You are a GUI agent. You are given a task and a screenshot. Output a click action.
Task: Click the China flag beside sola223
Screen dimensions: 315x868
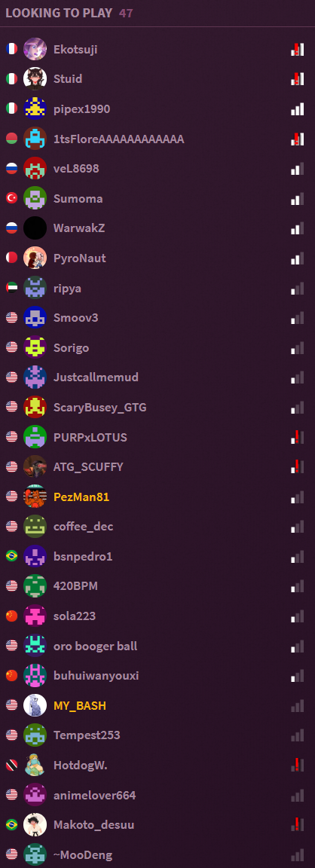pos(11,616)
